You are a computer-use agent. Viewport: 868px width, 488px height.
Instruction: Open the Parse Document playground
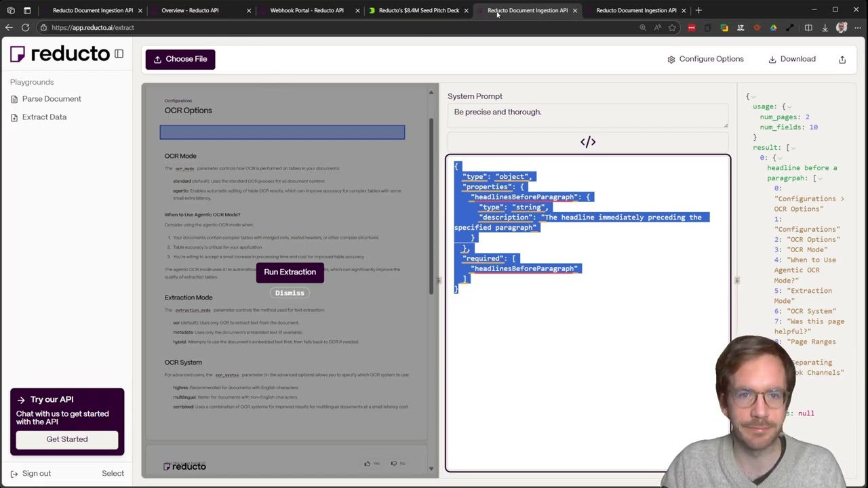[x=51, y=99]
